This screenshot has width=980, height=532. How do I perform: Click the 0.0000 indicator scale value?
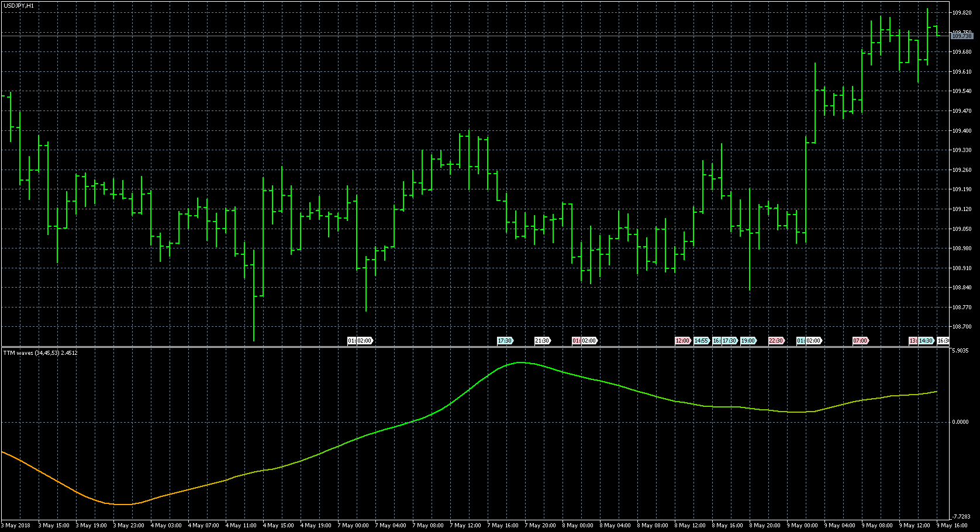tap(961, 422)
